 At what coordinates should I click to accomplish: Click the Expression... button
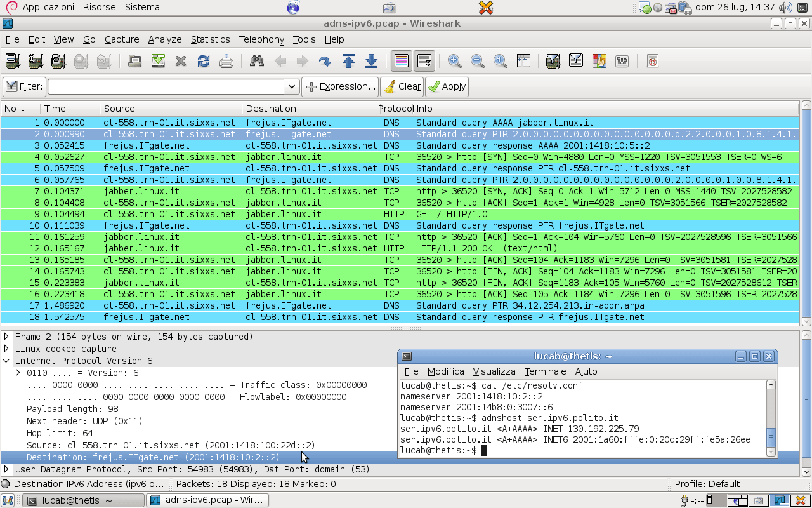(340, 86)
